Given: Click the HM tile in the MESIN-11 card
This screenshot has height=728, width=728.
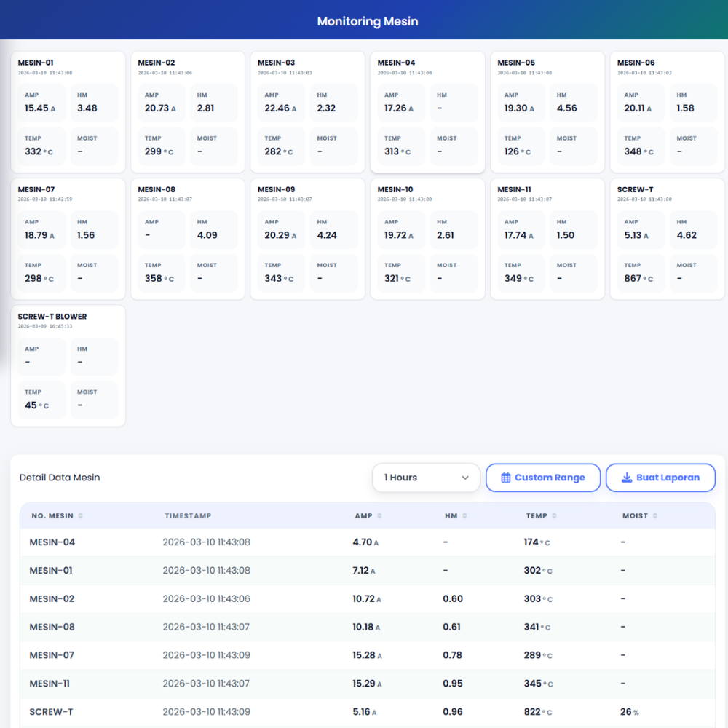Looking at the screenshot, I should pos(573,230).
